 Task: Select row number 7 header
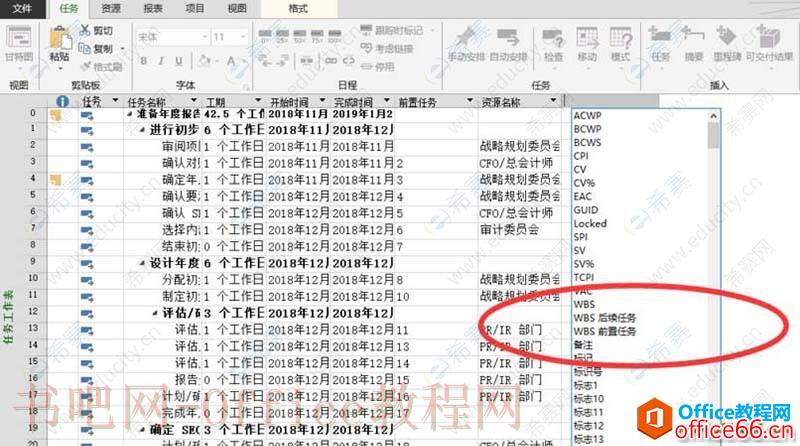pos(33,228)
